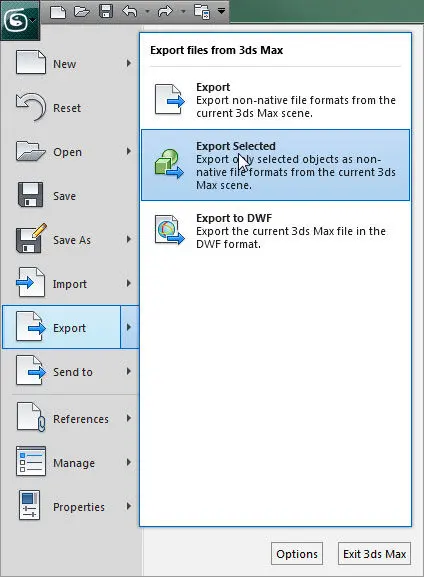This screenshot has width=424, height=577.
Task: Click the Open File toolbar icon
Action: click(82, 11)
